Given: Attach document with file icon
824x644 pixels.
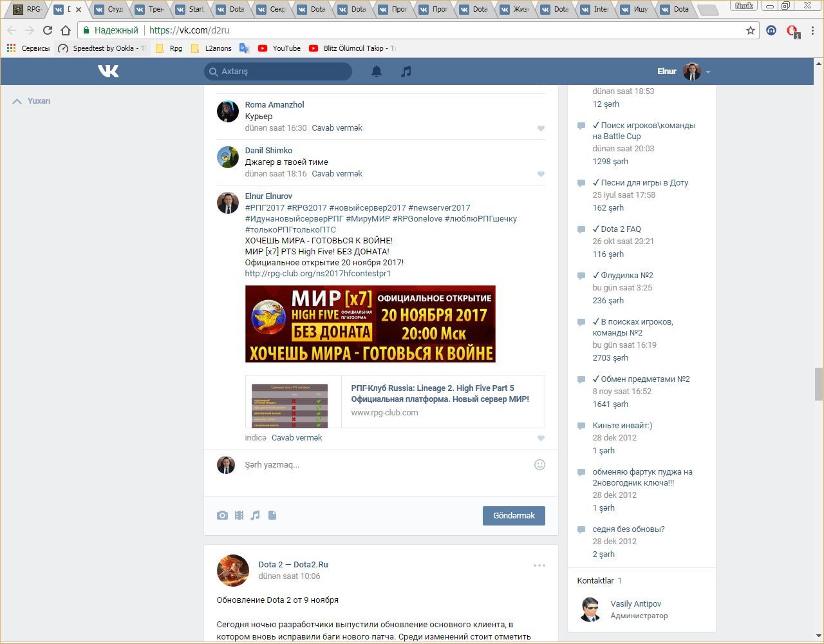Looking at the screenshot, I should pyautogui.click(x=272, y=515).
